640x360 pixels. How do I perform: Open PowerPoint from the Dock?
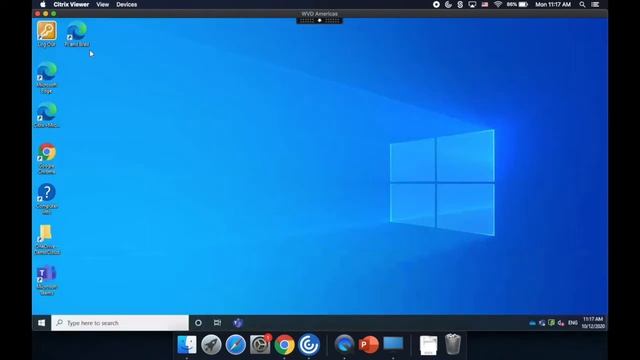coord(369,345)
